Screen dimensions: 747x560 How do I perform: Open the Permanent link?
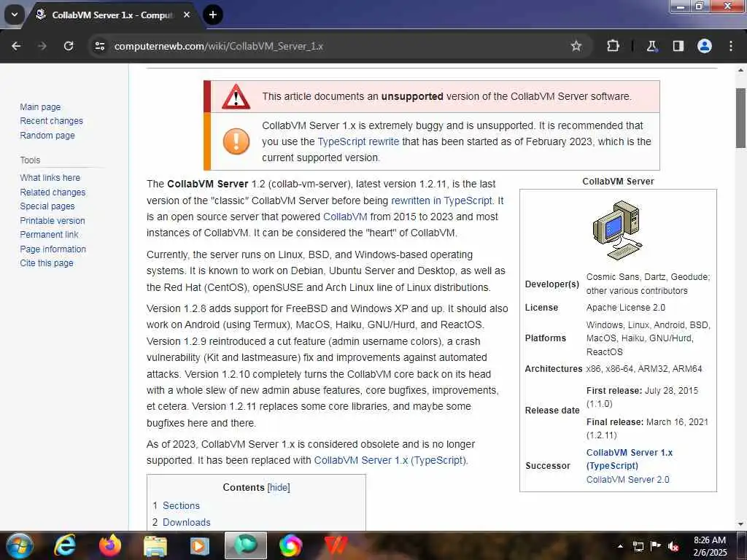tap(49, 235)
